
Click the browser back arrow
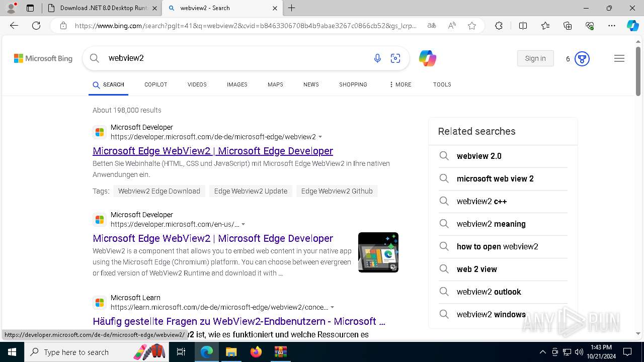pyautogui.click(x=14, y=26)
